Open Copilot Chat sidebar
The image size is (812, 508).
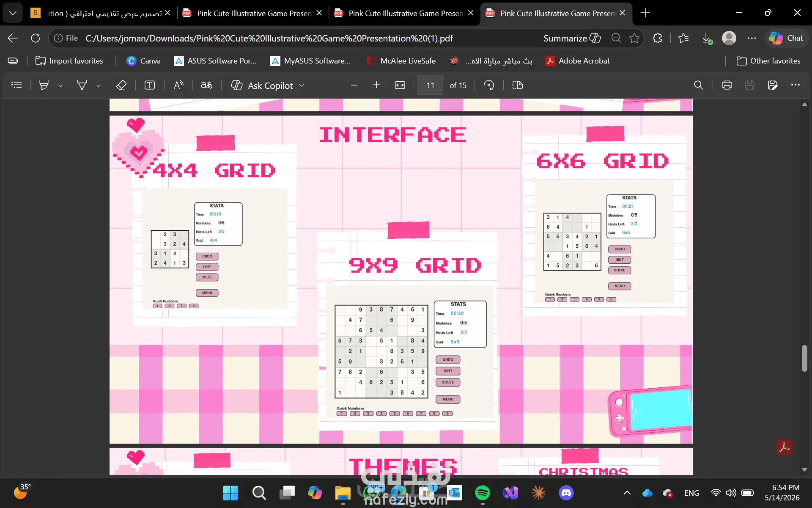point(786,38)
